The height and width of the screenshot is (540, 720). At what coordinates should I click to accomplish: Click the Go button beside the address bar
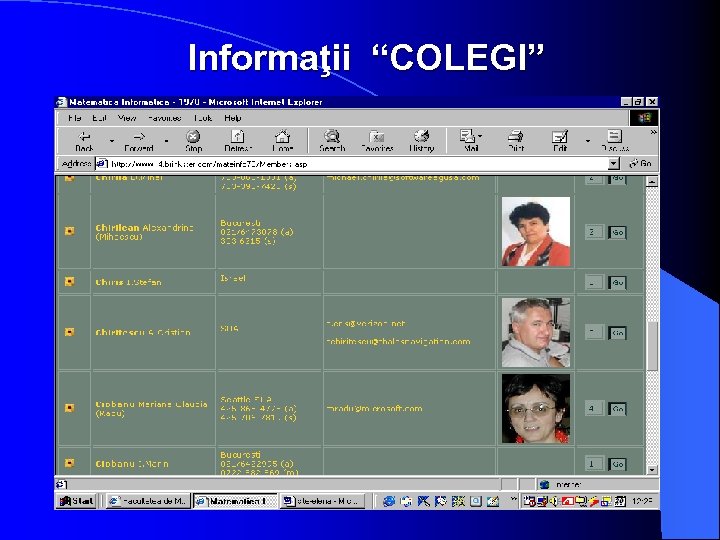[641, 163]
